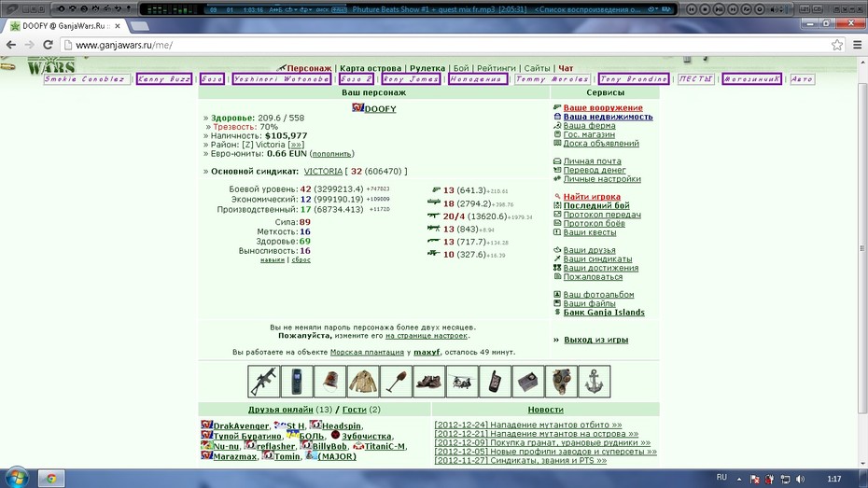
Task: Open Последний бой link
Action: [596, 205]
